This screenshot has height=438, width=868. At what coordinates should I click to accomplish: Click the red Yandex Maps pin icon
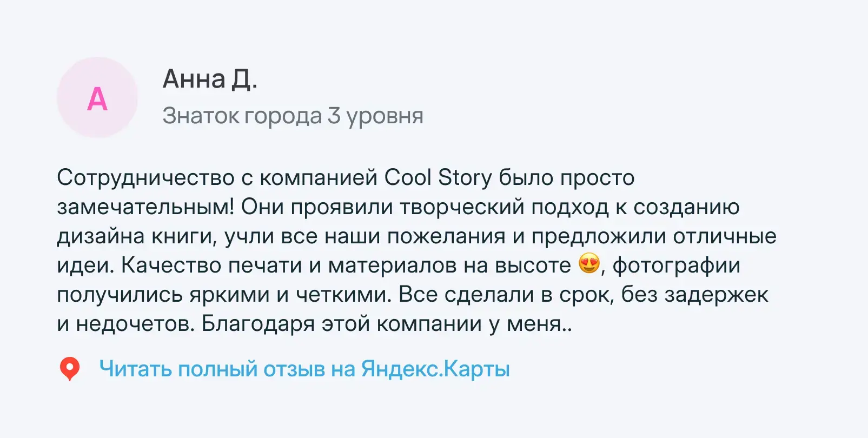[69, 369]
